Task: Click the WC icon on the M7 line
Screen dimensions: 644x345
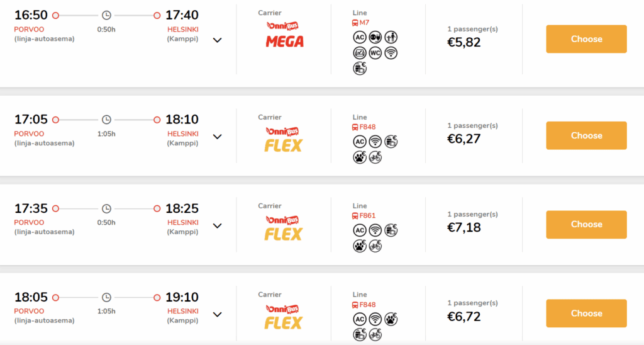Action: coord(375,53)
